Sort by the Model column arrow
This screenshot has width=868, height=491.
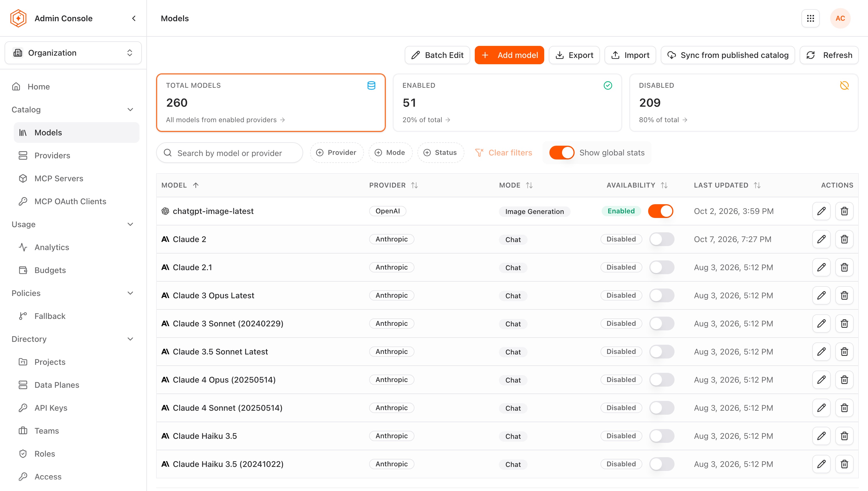tap(196, 185)
